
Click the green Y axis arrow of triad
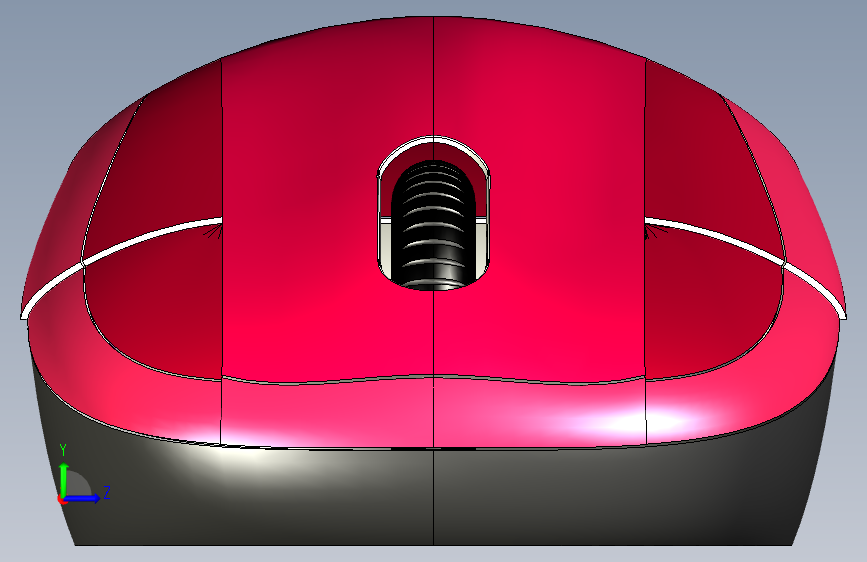[64, 479]
